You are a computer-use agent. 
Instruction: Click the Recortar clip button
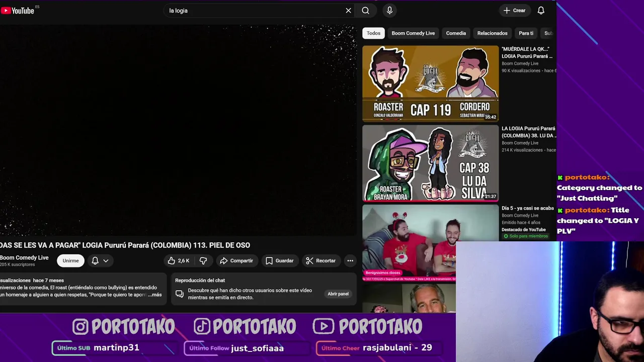tap(320, 260)
